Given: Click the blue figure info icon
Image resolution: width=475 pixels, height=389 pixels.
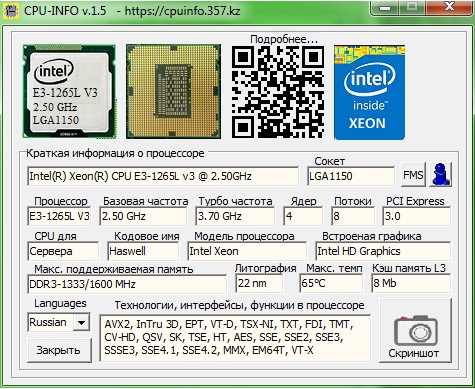Looking at the screenshot, I should [x=441, y=174].
